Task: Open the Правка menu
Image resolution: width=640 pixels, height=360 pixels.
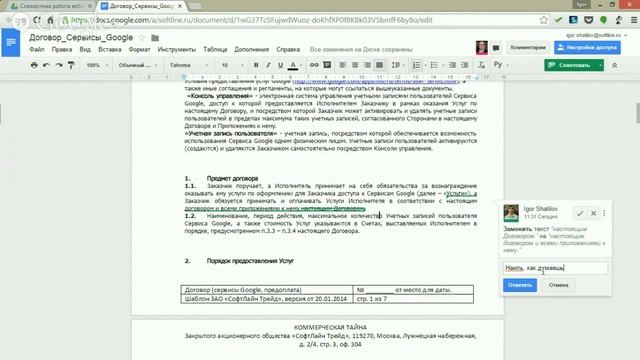Action: [x=62, y=49]
